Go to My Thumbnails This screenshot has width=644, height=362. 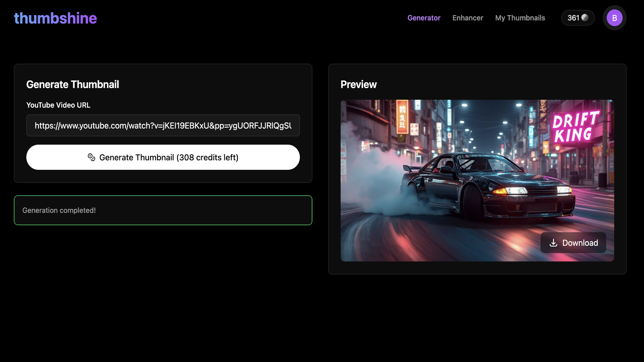click(520, 18)
